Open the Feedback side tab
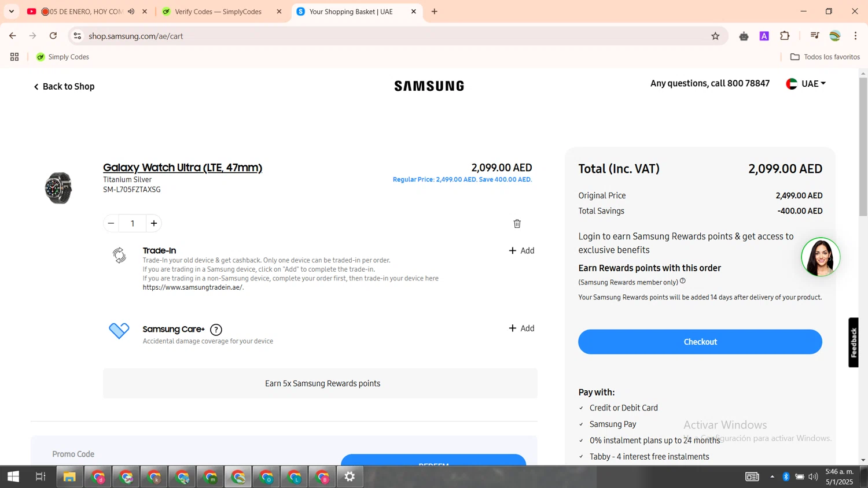 point(854,342)
